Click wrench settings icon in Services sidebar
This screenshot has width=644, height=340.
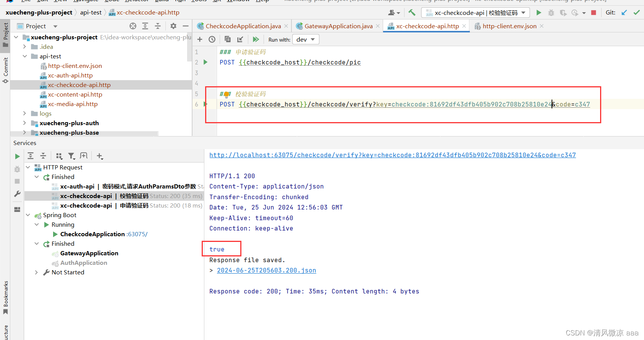point(17,194)
